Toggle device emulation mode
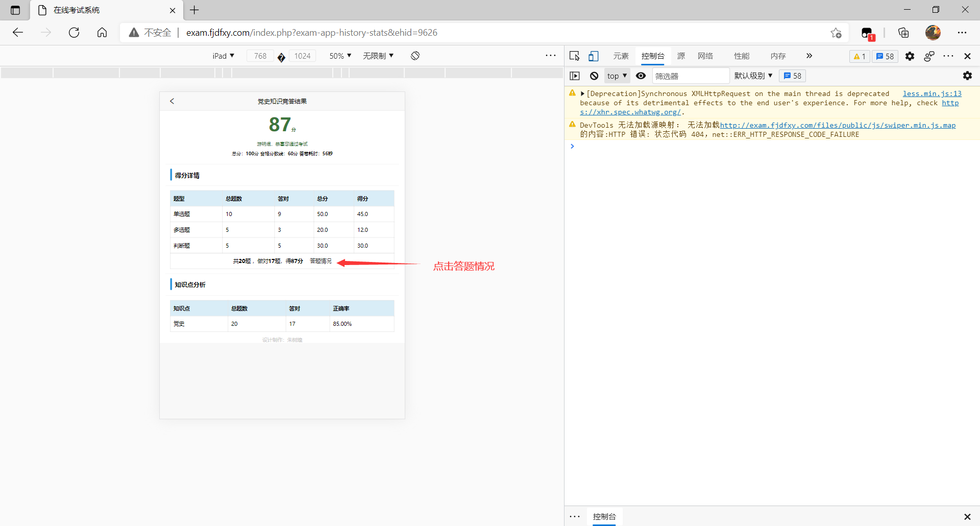The height and width of the screenshot is (526, 980). tap(594, 56)
